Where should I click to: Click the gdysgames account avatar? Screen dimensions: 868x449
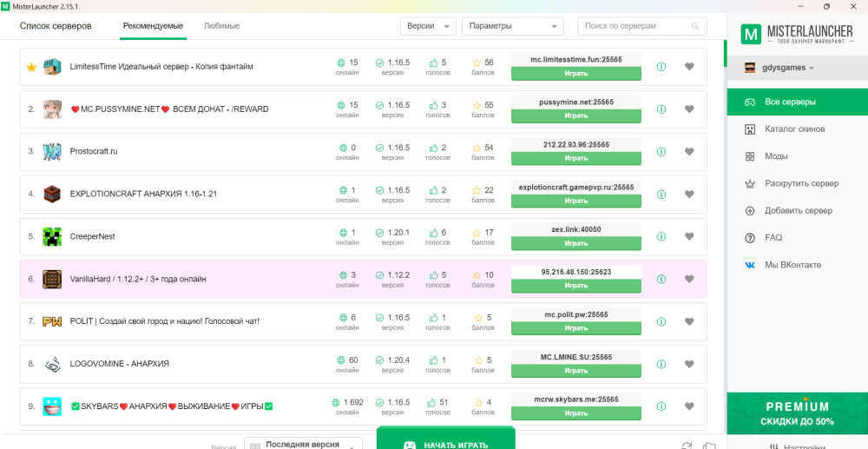tap(750, 68)
